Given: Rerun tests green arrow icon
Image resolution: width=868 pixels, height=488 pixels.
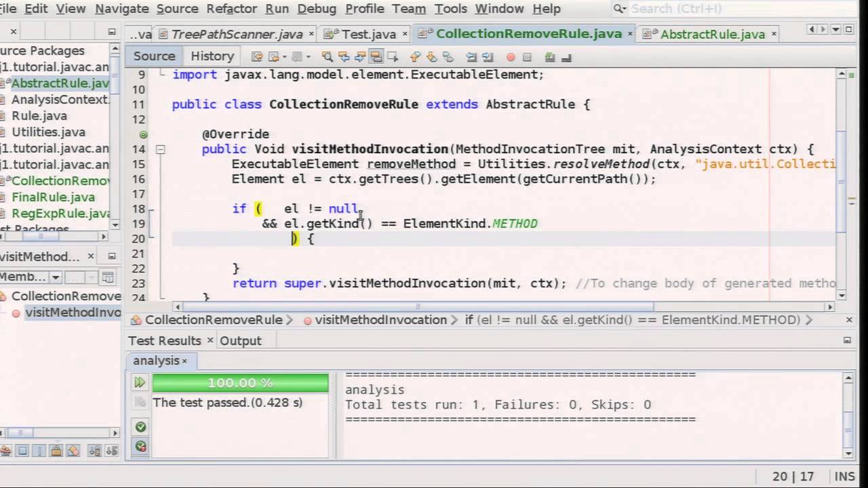Looking at the screenshot, I should (x=140, y=383).
